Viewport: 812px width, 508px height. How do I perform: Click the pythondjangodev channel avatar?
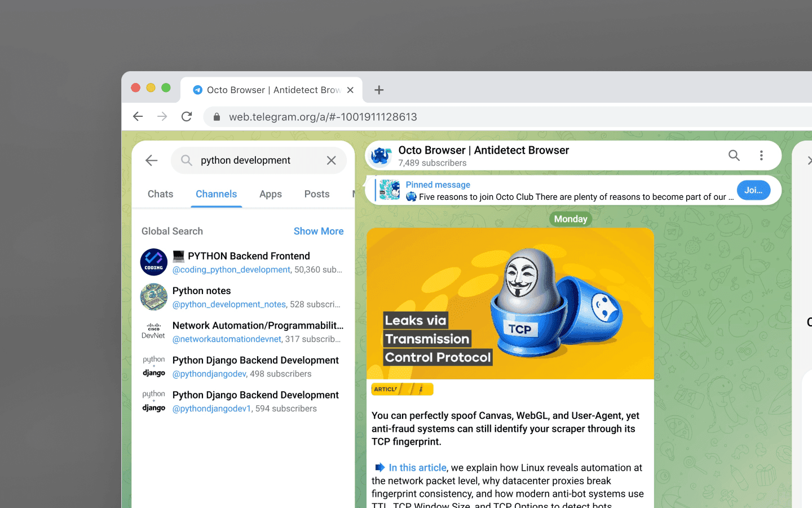tap(154, 366)
